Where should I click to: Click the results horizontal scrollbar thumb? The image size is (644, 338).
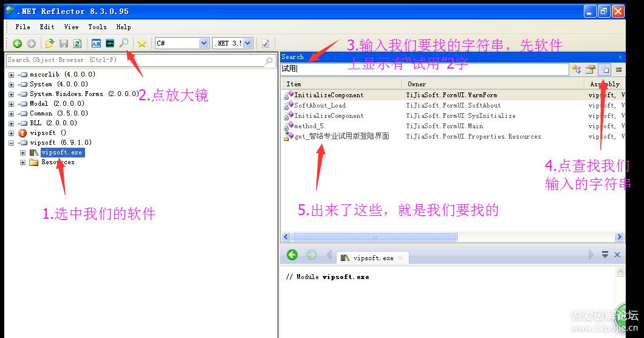click(x=374, y=237)
